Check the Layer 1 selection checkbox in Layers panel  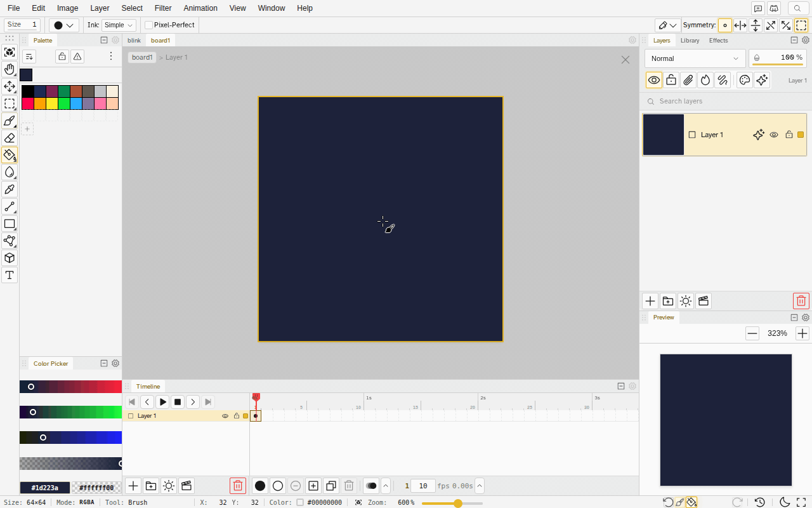click(692, 135)
